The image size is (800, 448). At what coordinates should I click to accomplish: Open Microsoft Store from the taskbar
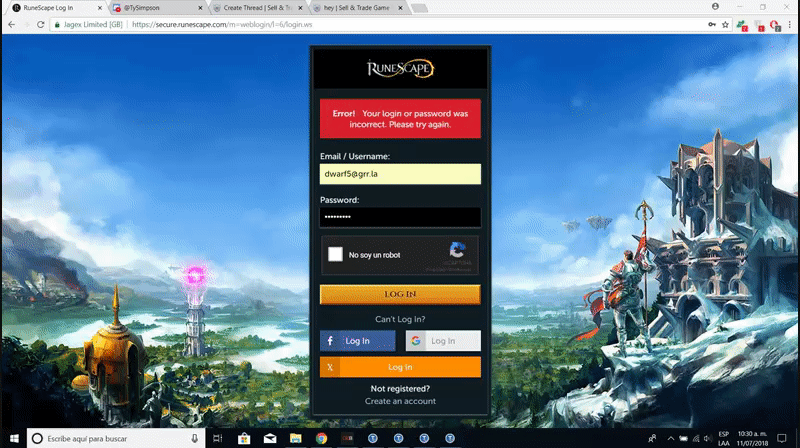point(244,438)
